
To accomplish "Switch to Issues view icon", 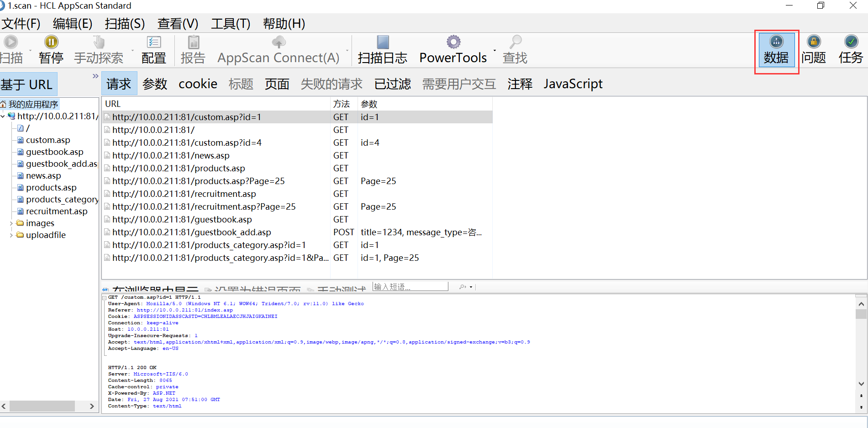I will point(814,42).
